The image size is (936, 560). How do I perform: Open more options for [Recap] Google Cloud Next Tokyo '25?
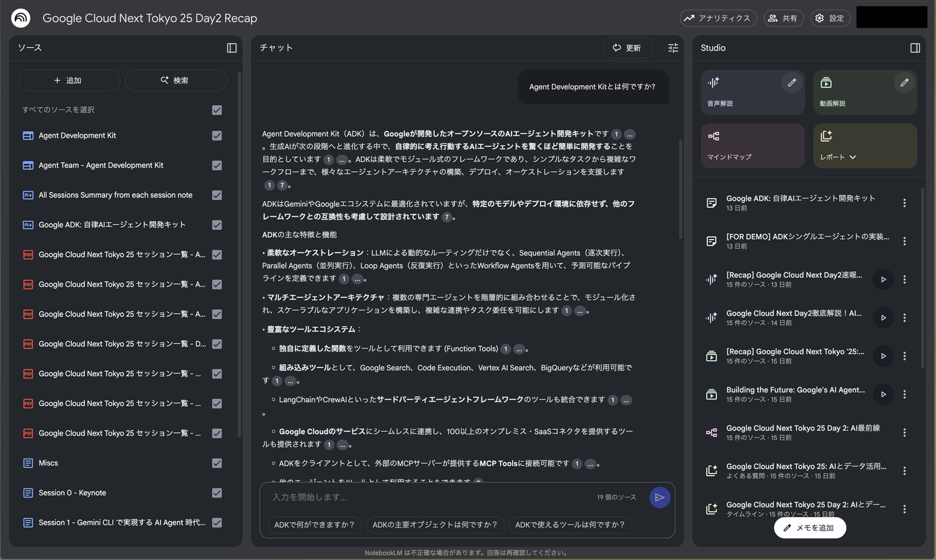pyautogui.click(x=904, y=356)
